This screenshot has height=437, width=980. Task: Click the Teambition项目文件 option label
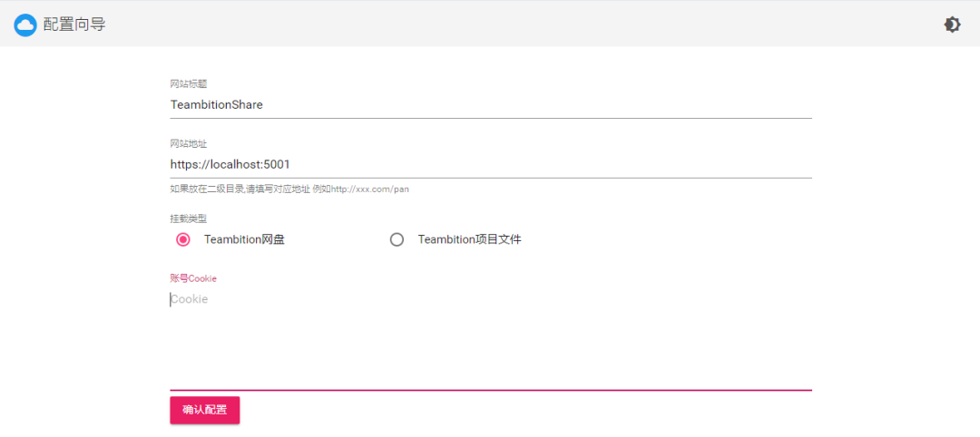pos(469,239)
